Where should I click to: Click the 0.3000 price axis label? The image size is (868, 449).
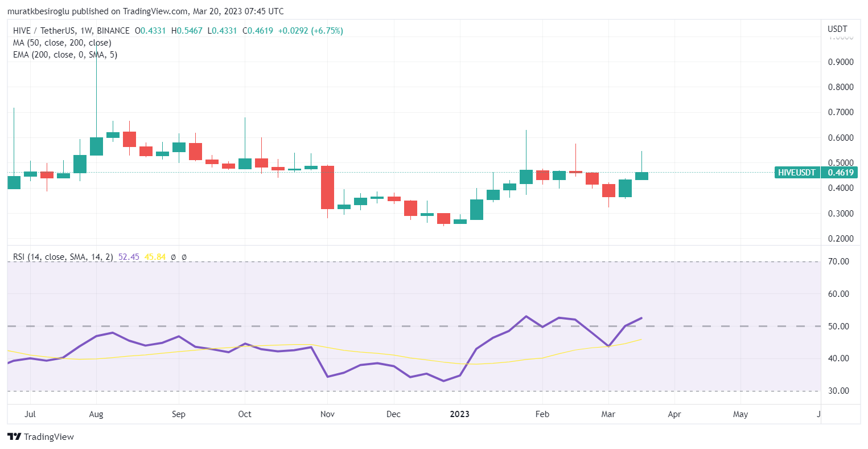click(x=841, y=214)
